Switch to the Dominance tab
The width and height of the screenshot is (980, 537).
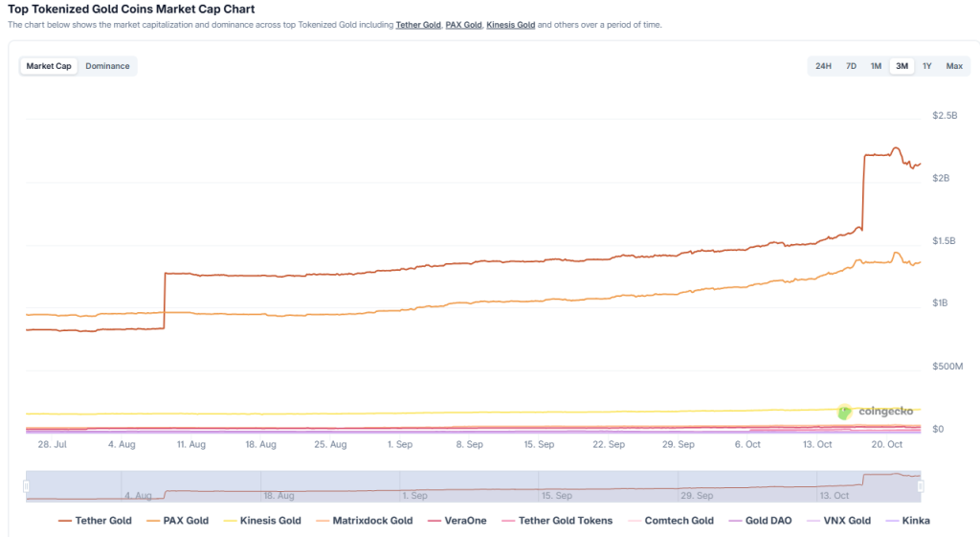pyautogui.click(x=107, y=66)
